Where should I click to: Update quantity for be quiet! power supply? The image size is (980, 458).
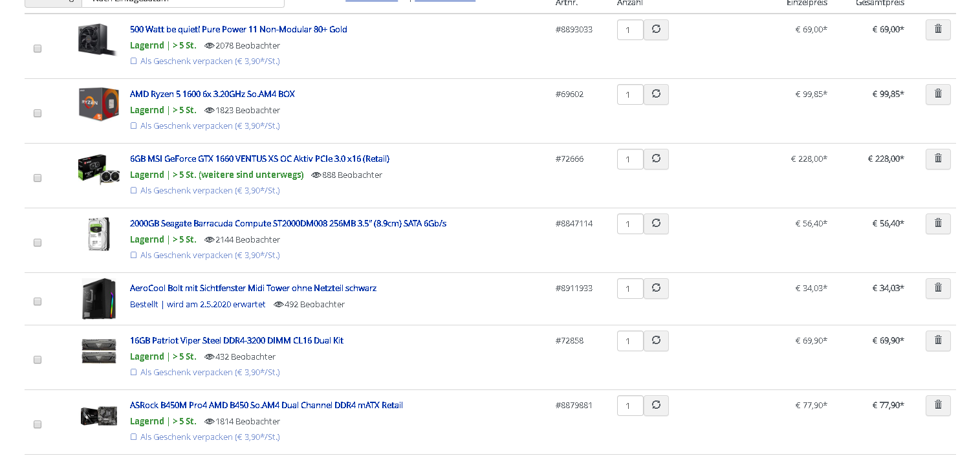(656, 30)
